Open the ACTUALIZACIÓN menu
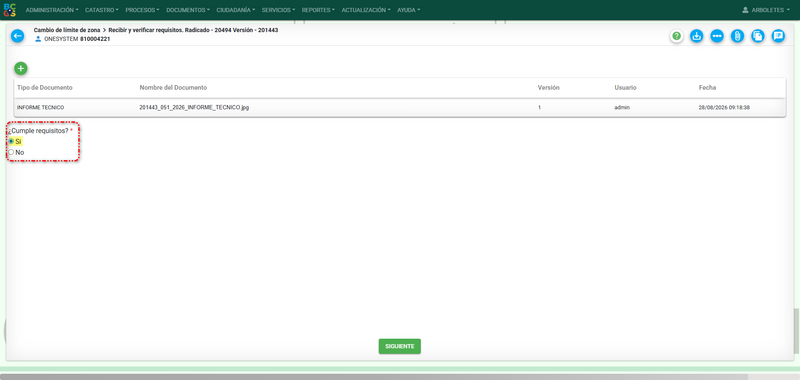This screenshot has width=800, height=380. click(366, 10)
